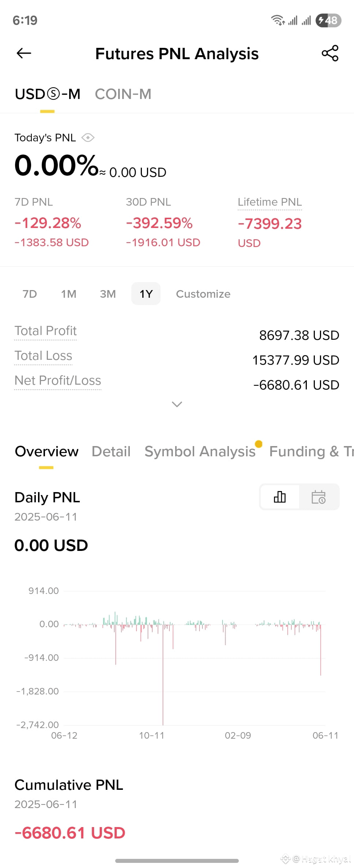The image size is (354, 868).
Task: Choose the 1M time range
Action: coord(69,294)
